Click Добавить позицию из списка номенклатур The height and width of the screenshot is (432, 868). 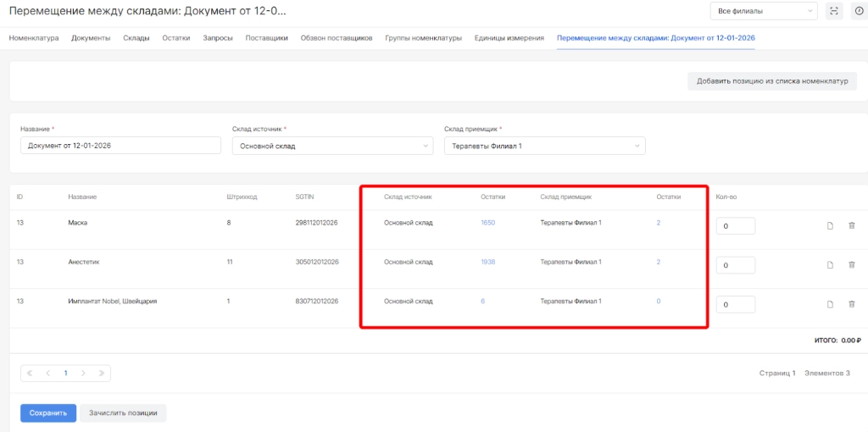(x=771, y=81)
